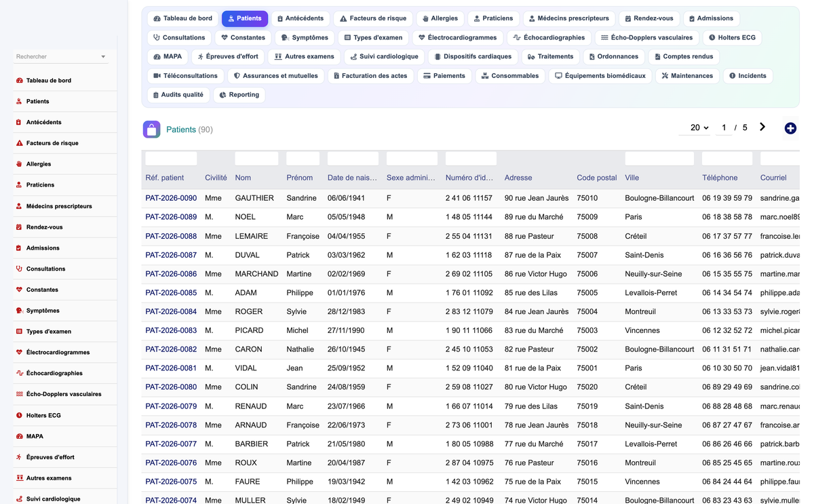The image size is (814, 504).
Task: Open the Facturation des actes tab
Action: pos(370,76)
